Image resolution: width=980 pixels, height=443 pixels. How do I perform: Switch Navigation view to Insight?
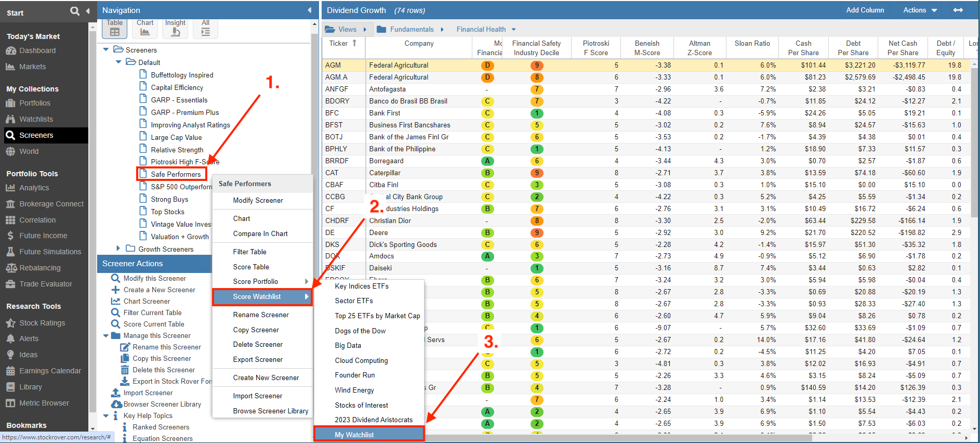pyautogui.click(x=175, y=28)
